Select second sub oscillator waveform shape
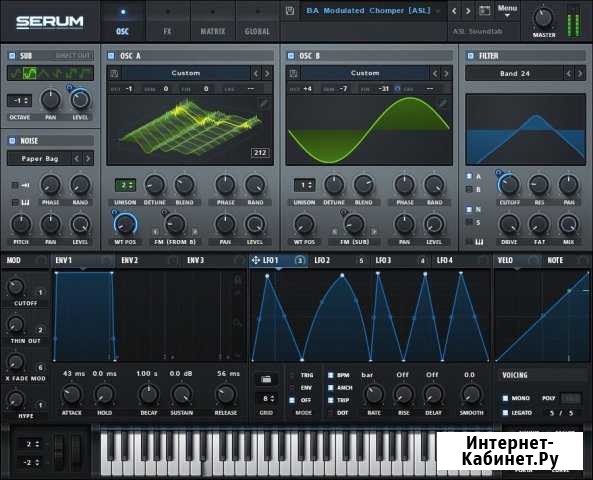Screen dimensions: 593x480 click(29, 73)
